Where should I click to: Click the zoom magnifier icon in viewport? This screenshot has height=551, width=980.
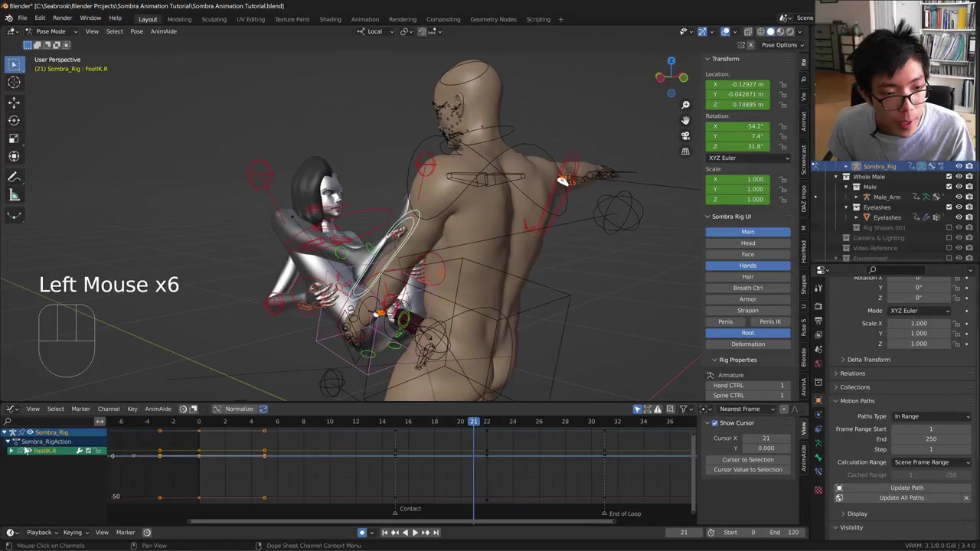coord(685,105)
